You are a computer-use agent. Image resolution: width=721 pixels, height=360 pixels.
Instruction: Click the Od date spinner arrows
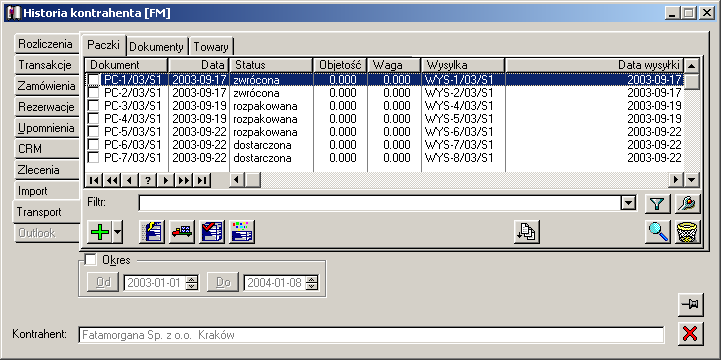point(191,282)
